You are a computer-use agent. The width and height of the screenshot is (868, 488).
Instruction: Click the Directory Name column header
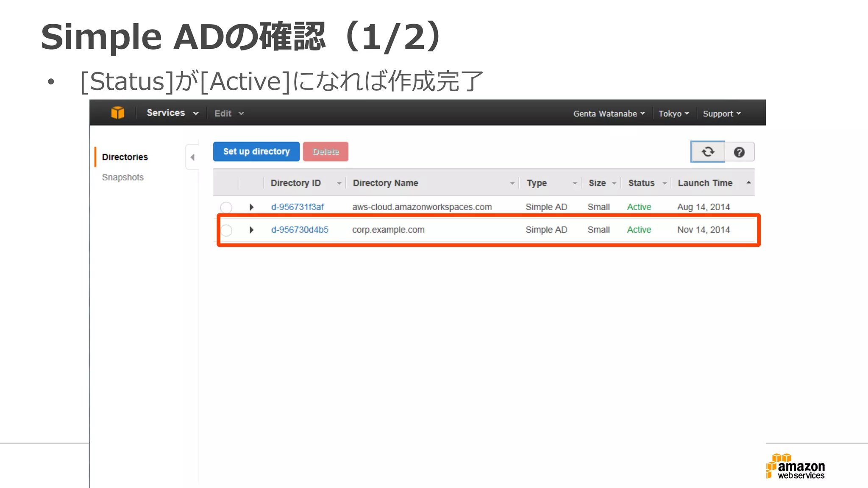385,183
